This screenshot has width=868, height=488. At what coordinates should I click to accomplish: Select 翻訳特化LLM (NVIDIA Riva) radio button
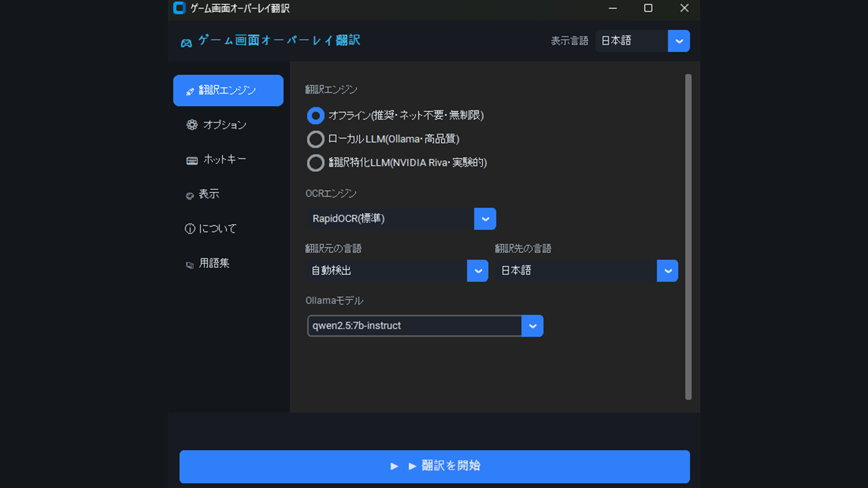pyautogui.click(x=316, y=163)
